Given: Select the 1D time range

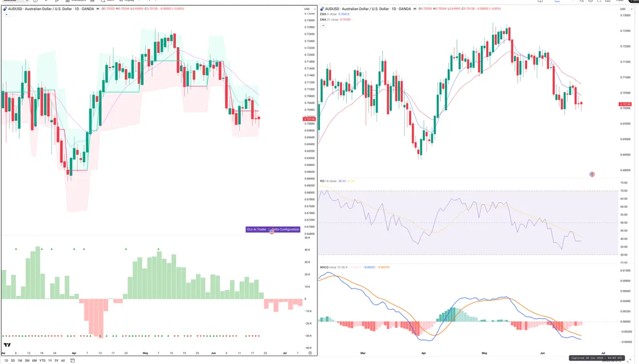Looking at the screenshot, I should [x=6, y=360].
